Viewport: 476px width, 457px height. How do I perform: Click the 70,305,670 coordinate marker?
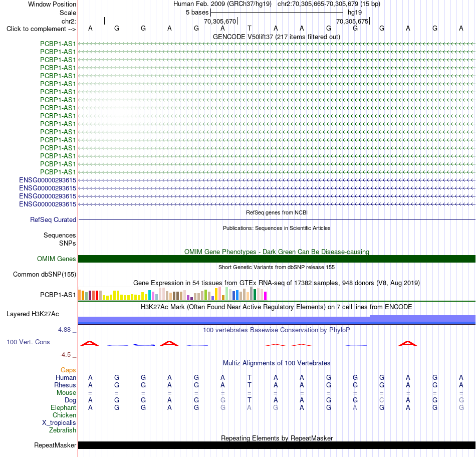220,21
